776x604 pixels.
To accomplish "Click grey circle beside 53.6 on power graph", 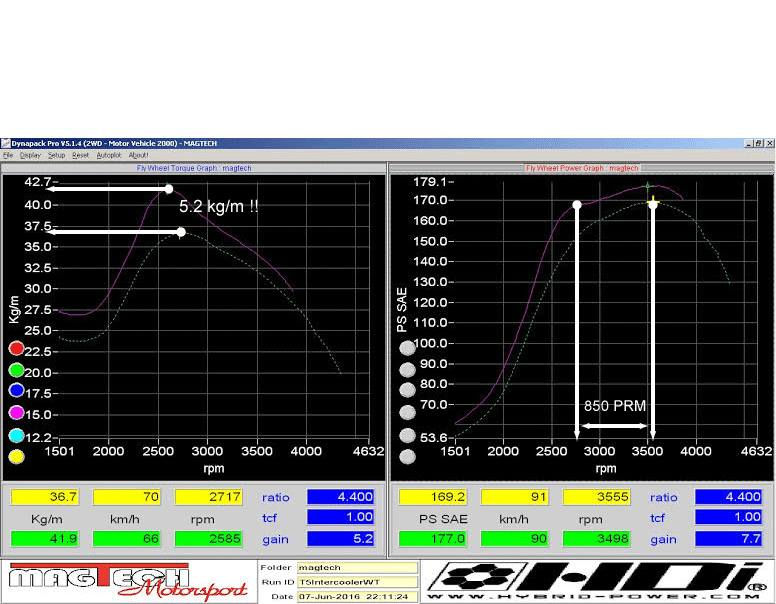I will tap(407, 436).
